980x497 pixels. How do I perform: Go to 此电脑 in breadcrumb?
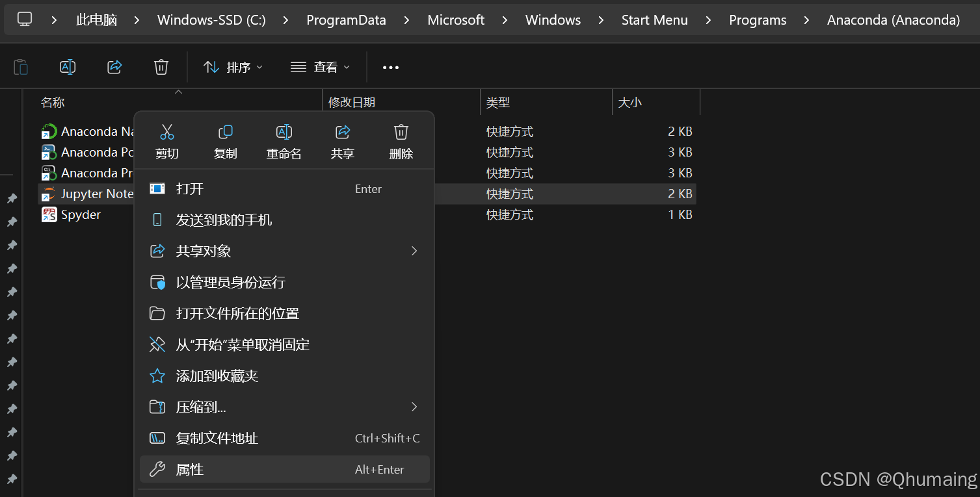coord(96,20)
